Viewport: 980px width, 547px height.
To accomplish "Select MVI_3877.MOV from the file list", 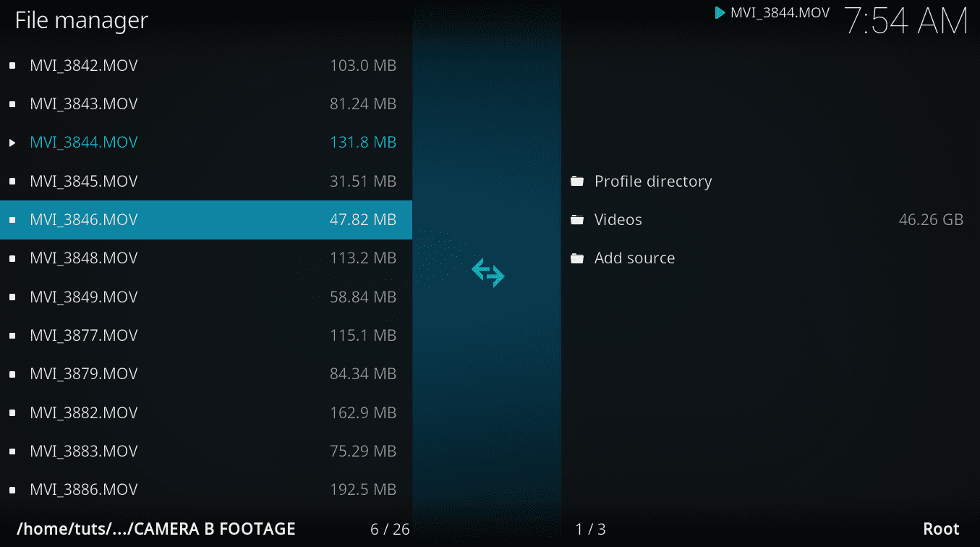I will tap(84, 335).
